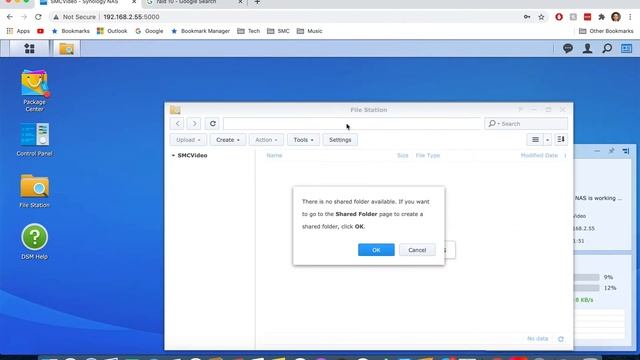Open the Apps shortcut in the bookmarks bar

pyautogui.click(x=18, y=31)
